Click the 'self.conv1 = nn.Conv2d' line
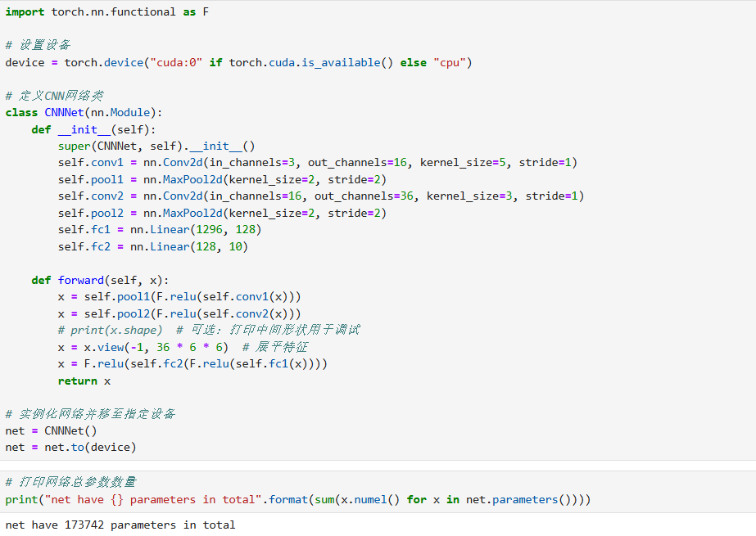The width and height of the screenshot is (756, 536). (318, 163)
